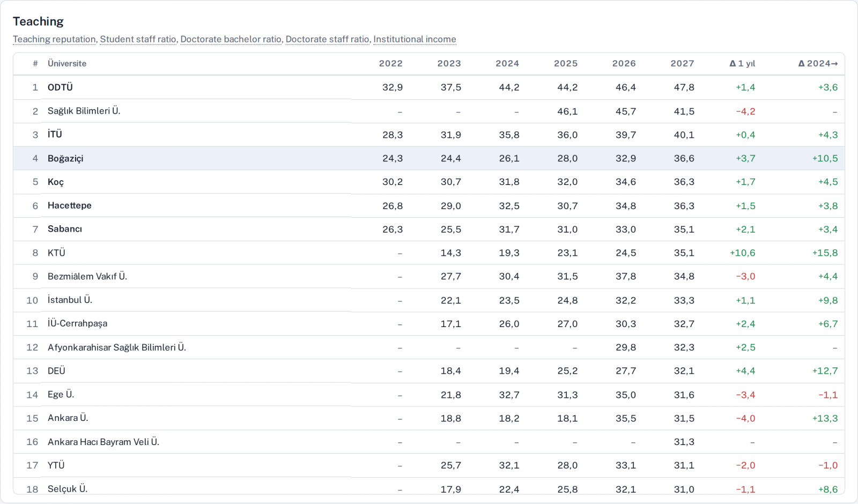Click Sağlık Bilimleri Ü. −4,2 change value
The width and height of the screenshot is (858, 504).
click(745, 112)
